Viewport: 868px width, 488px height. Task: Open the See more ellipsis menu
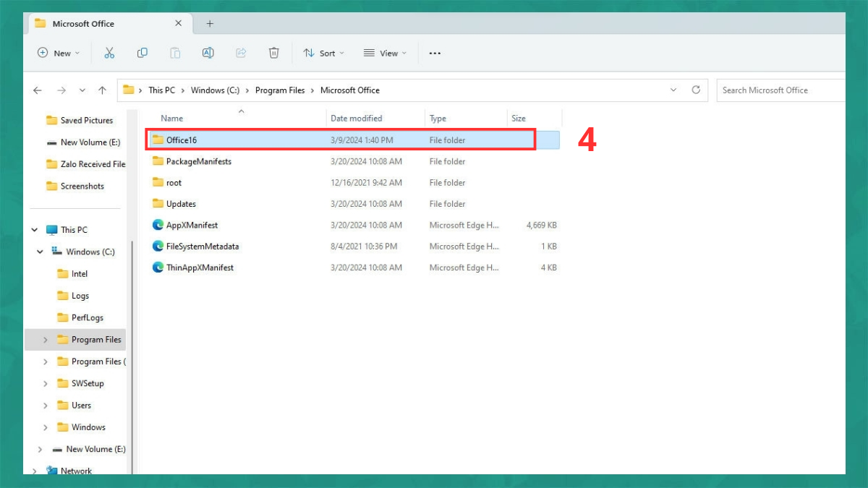coord(435,53)
